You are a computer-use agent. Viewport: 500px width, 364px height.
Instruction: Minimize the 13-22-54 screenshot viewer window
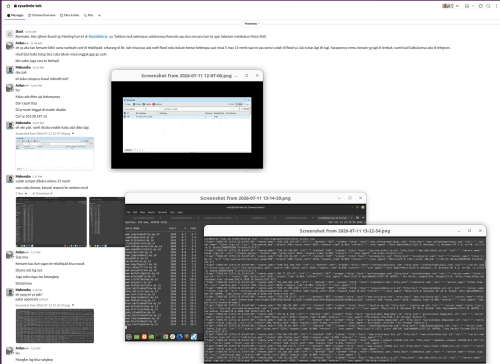click(x=459, y=231)
